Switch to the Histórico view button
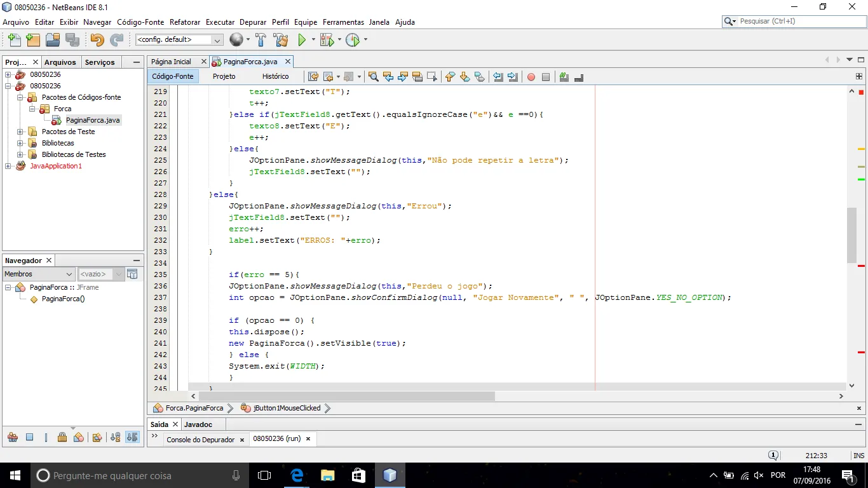This screenshot has width=868, height=488. 275,76
